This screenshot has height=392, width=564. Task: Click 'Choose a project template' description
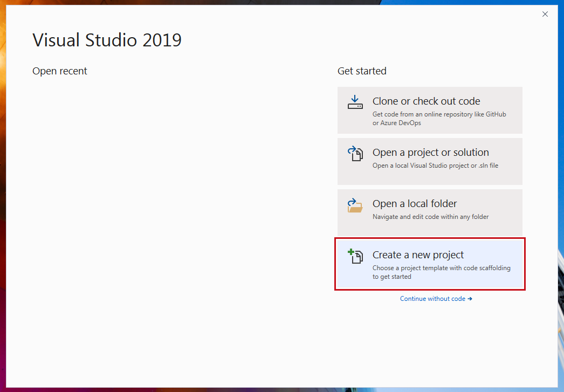pyautogui.click(x=442, y=272)
